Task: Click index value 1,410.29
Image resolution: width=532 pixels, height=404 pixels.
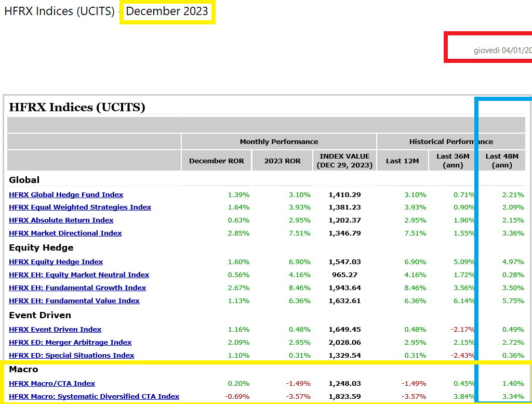Action: tap(344, 195)
